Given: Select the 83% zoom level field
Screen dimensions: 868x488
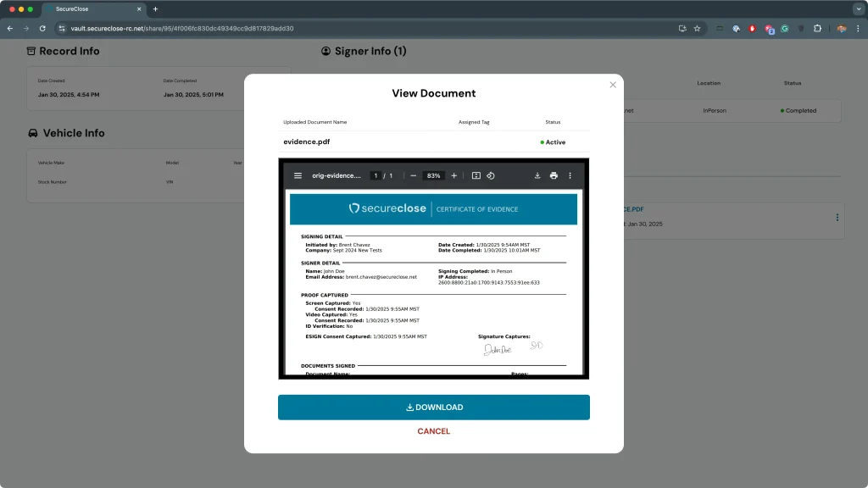Looking at the screenshot, I should 434,175.
